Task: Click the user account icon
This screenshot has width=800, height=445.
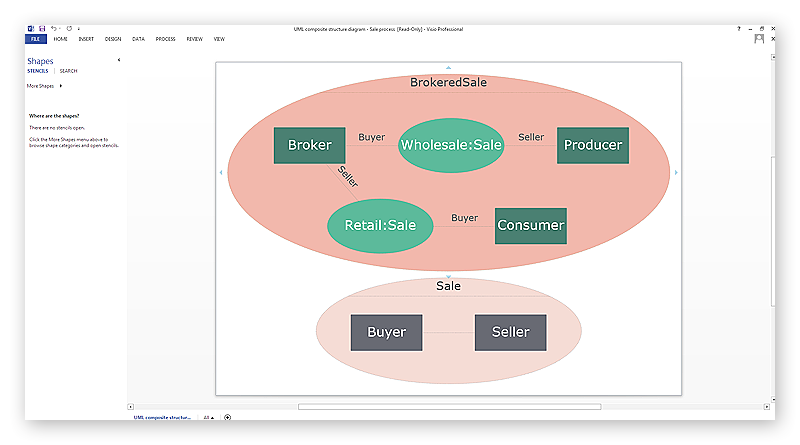Action: pyautogui.click(x=759, y=39)
